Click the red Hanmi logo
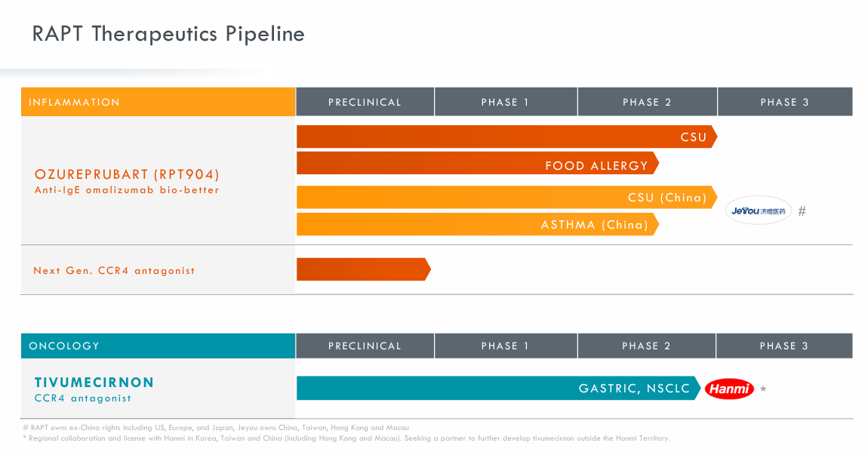 coord(729,389)
